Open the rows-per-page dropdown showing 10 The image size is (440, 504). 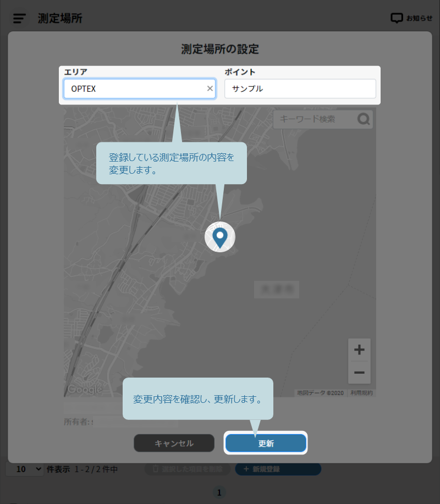pos(24,469)
